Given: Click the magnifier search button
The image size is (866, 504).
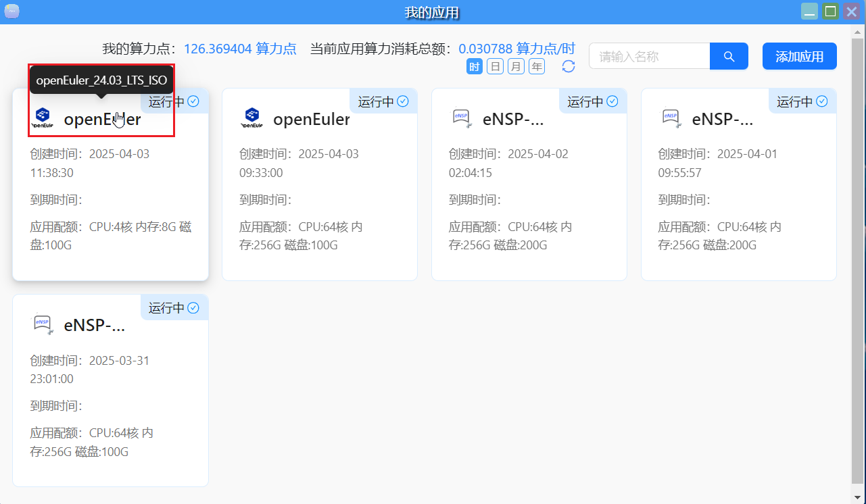Looking at the screenshot, I should click(x=729, y=56).
